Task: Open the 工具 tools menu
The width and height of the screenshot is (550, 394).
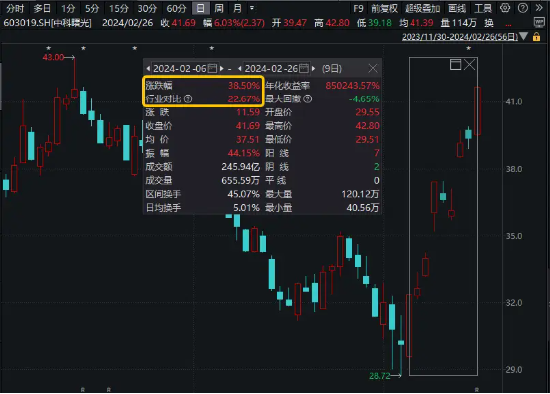Action: (x=483, y=8)
